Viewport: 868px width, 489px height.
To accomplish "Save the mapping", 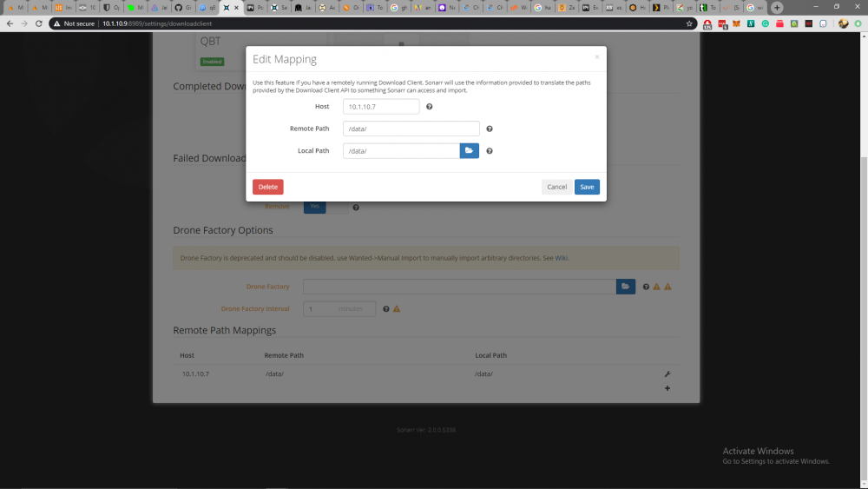I will click(587, 187).
